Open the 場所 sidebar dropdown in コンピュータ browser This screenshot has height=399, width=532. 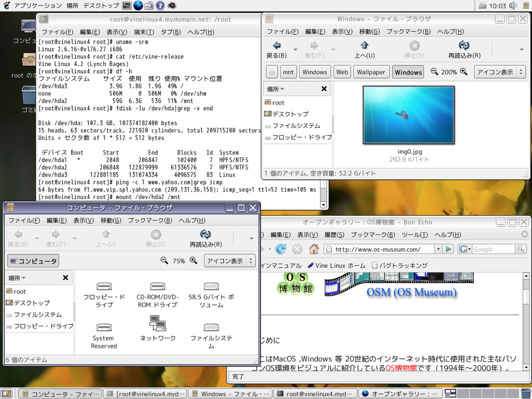click(x=17, y=278)
